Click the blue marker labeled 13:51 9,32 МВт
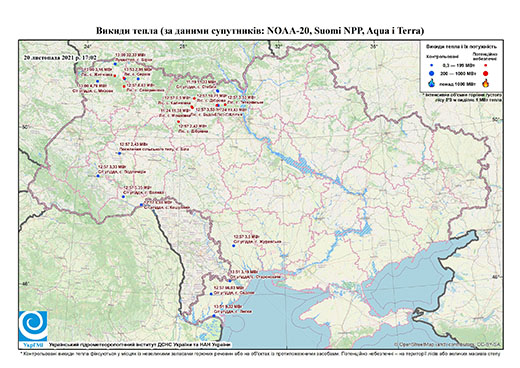Screen dimensions: 520x368 click(x=214, y=316)
